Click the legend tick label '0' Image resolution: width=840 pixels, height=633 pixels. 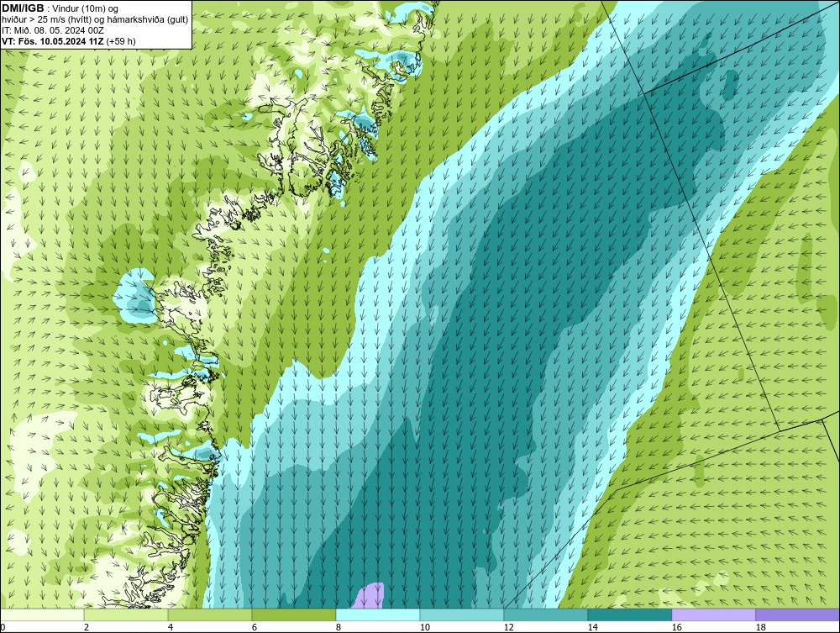pyautogui.click(x=3, y=627)
